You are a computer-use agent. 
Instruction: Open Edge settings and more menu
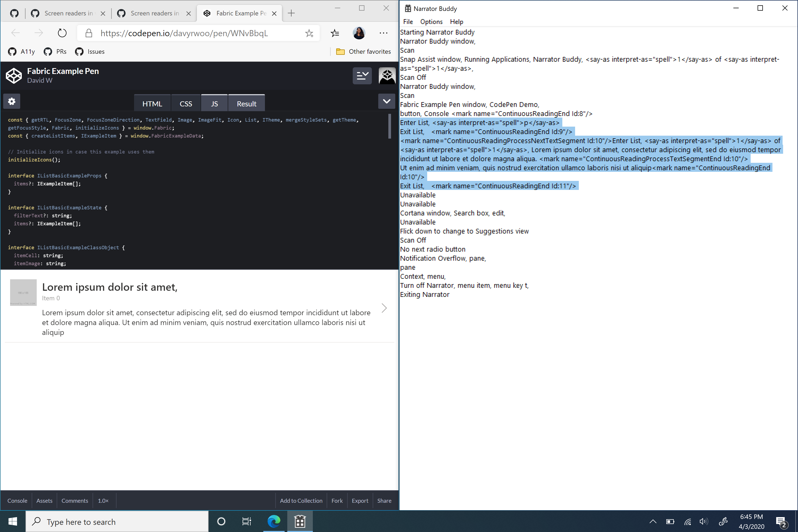tap(384, 33)
